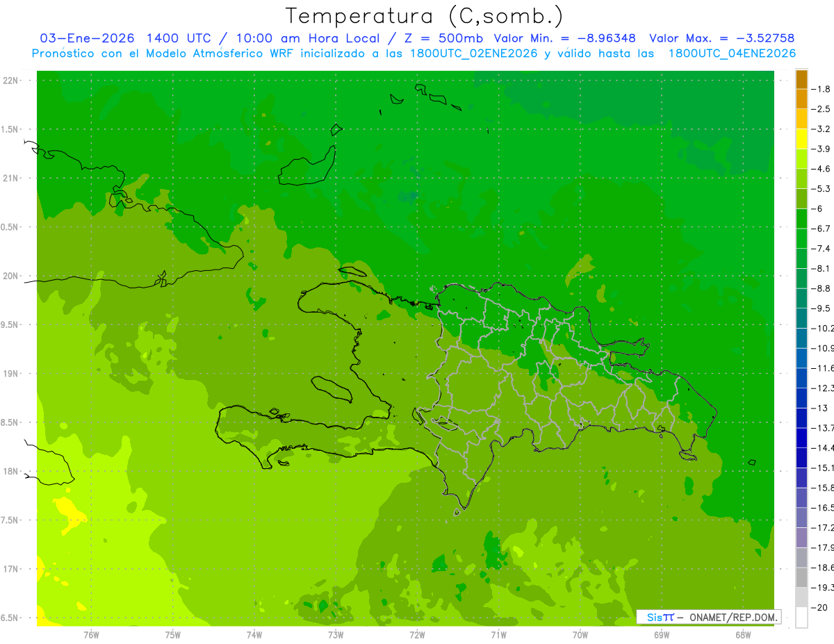Click the title "Temperatura (C,somb.)"
Image resolution: width=834 pixels, height=644 pixels.
click(425, 16)
